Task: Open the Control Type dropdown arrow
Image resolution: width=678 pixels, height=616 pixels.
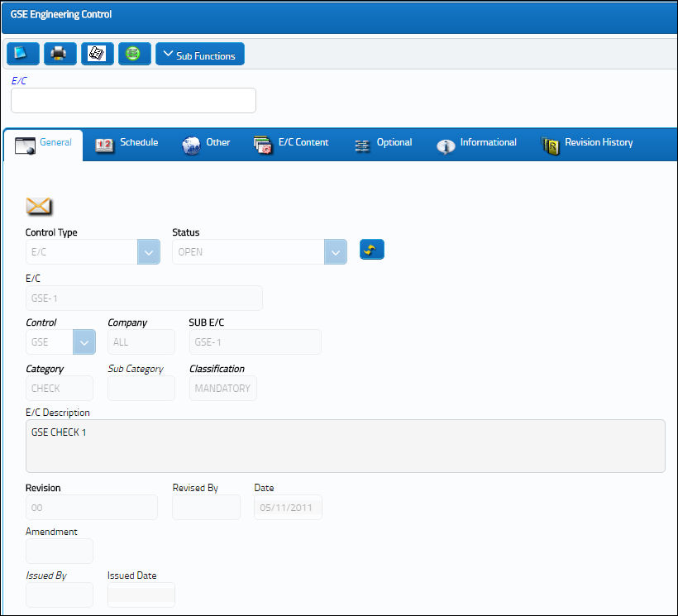Action: point(149,252)
